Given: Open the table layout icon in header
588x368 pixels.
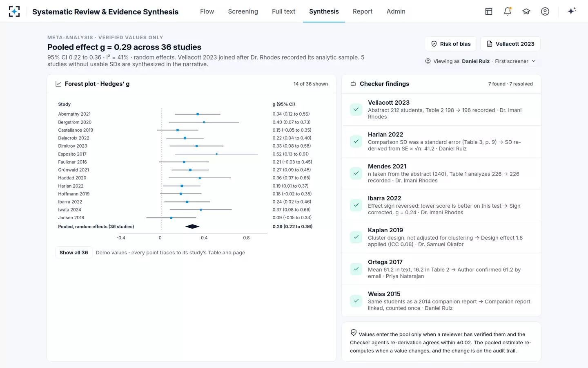Looking at the screenshot, I should 489,11.
